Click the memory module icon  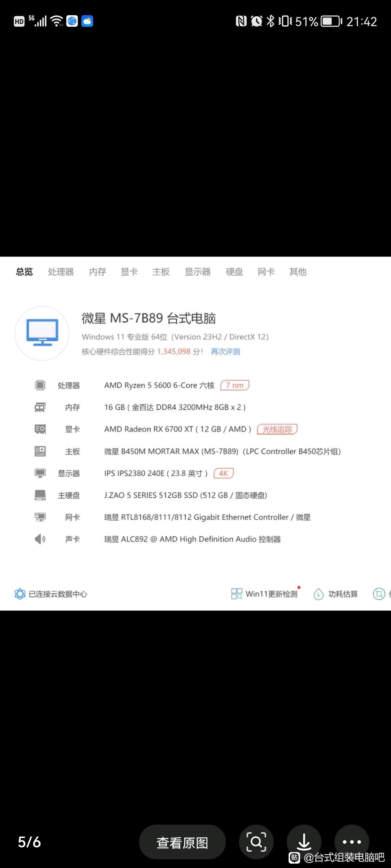40,407
